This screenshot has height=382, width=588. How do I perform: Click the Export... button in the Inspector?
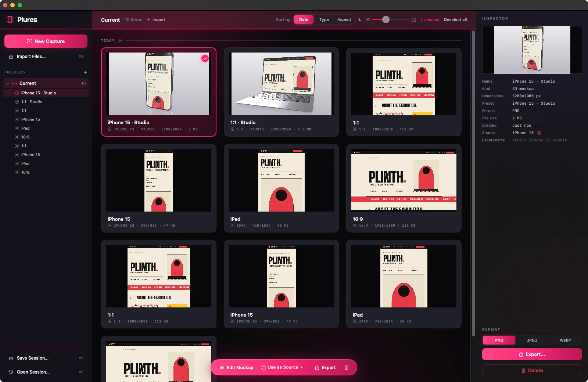(x=532, y=354)
